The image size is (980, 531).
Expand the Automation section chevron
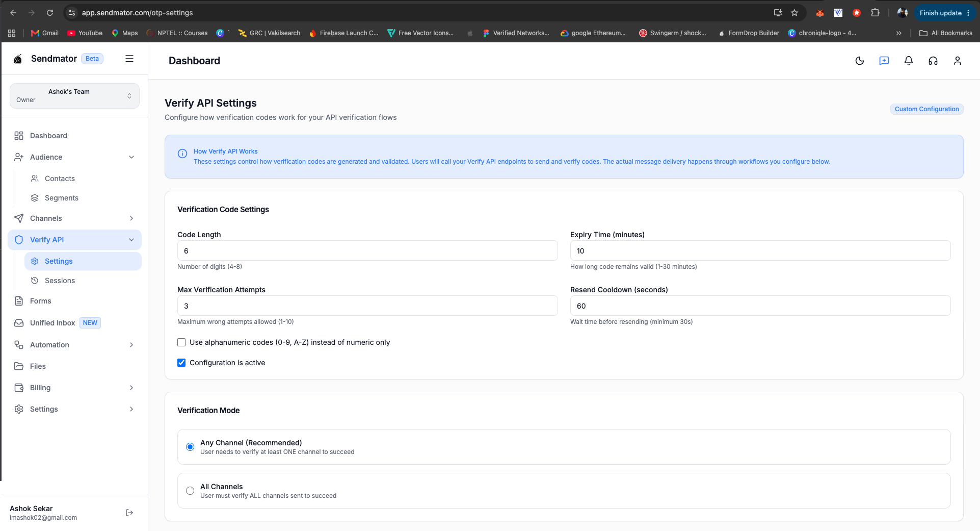point(131,345)
